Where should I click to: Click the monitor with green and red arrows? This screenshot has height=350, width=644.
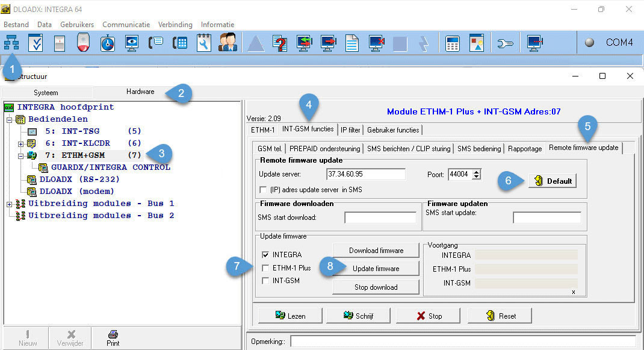304,43
